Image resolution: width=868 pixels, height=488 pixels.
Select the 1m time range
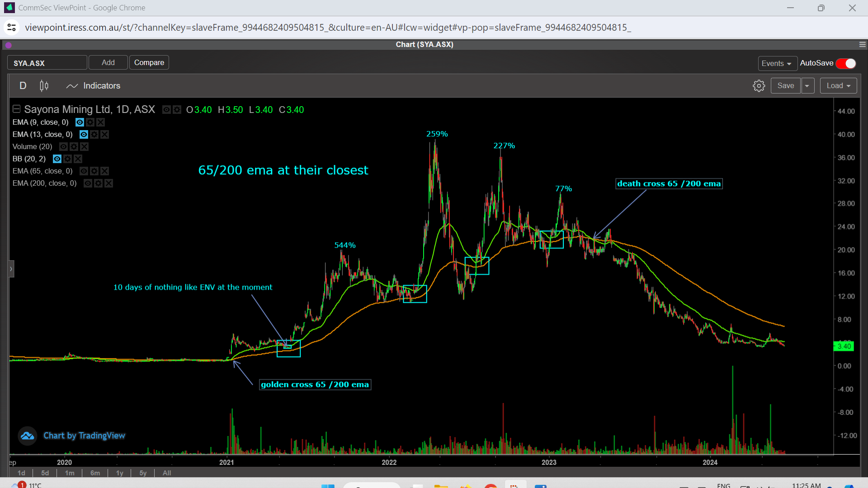[70, 473]
